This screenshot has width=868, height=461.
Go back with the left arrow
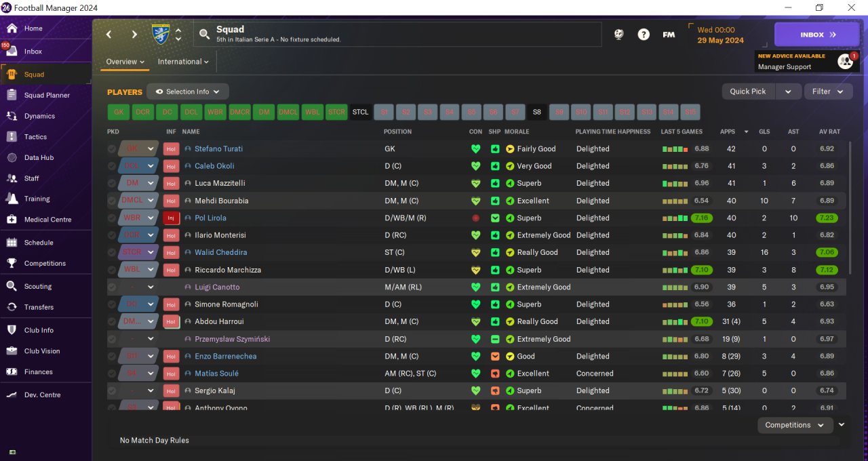(108, 35)
